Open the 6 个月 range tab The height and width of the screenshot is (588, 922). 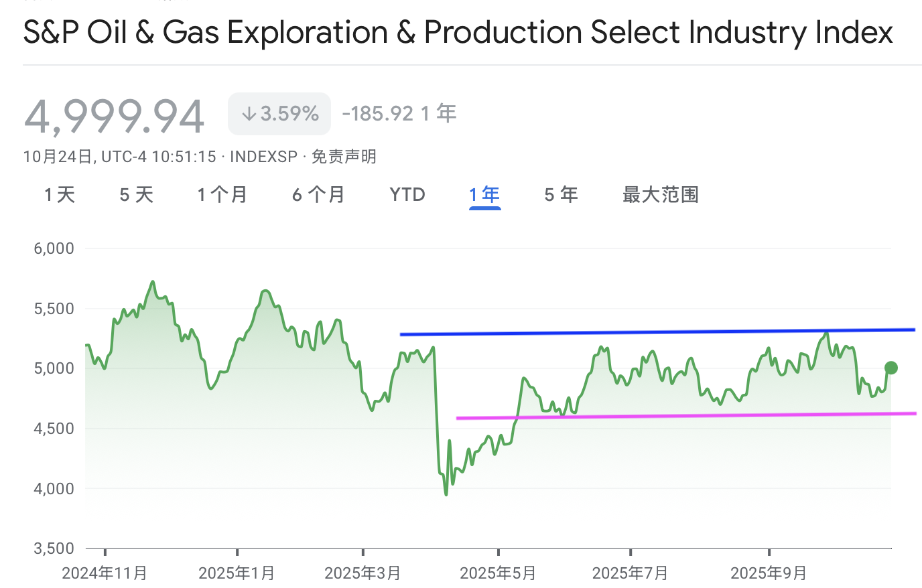click(x=318, y=195)
